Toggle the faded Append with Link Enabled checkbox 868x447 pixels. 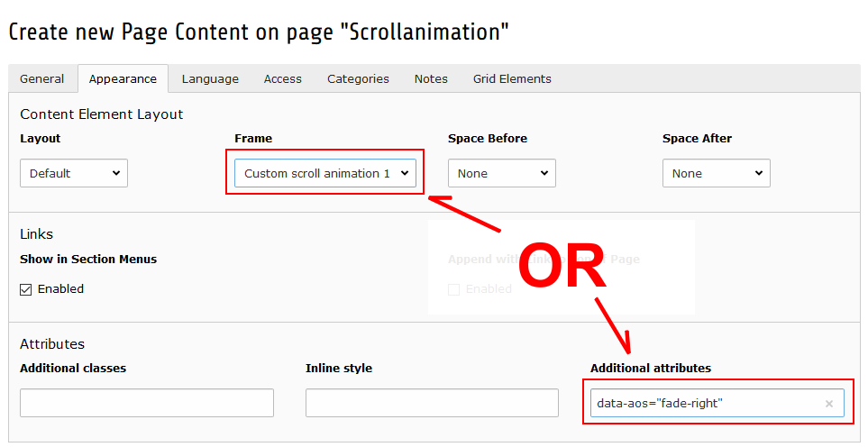pos(453,289)
